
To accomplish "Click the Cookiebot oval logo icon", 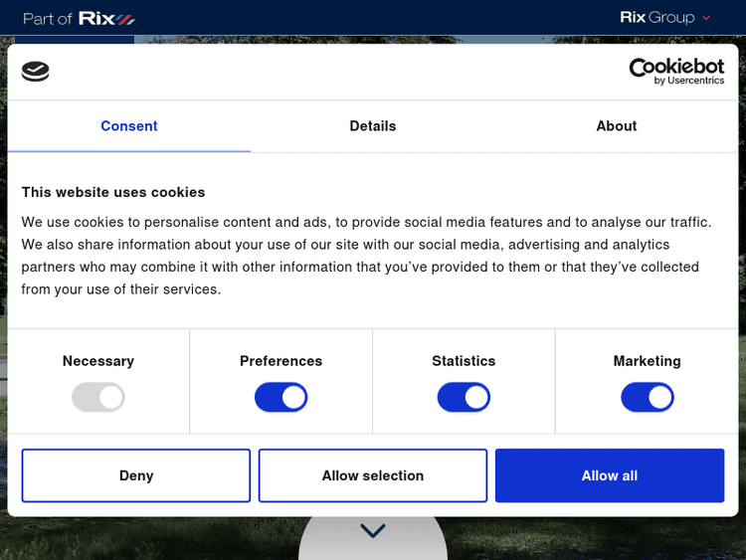I will click(x=35, y=72).
